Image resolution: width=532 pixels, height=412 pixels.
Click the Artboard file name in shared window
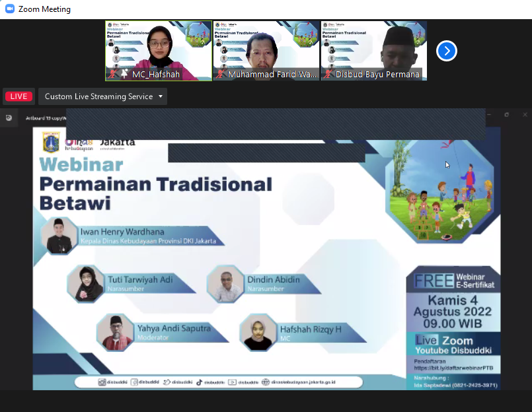pyautogui.click(x=46, y=118)
